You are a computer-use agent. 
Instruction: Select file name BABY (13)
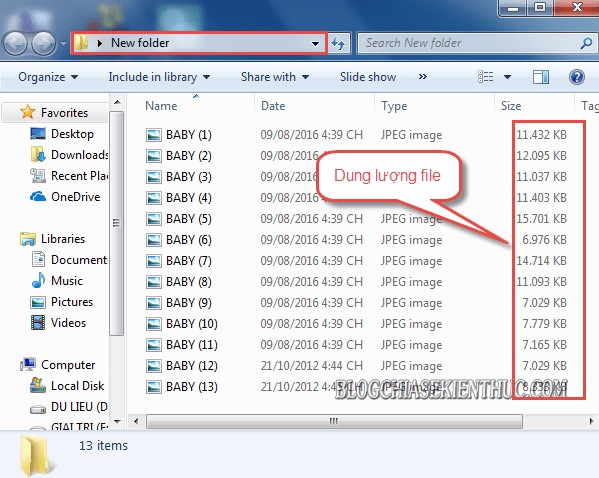(x=192, y=387)
